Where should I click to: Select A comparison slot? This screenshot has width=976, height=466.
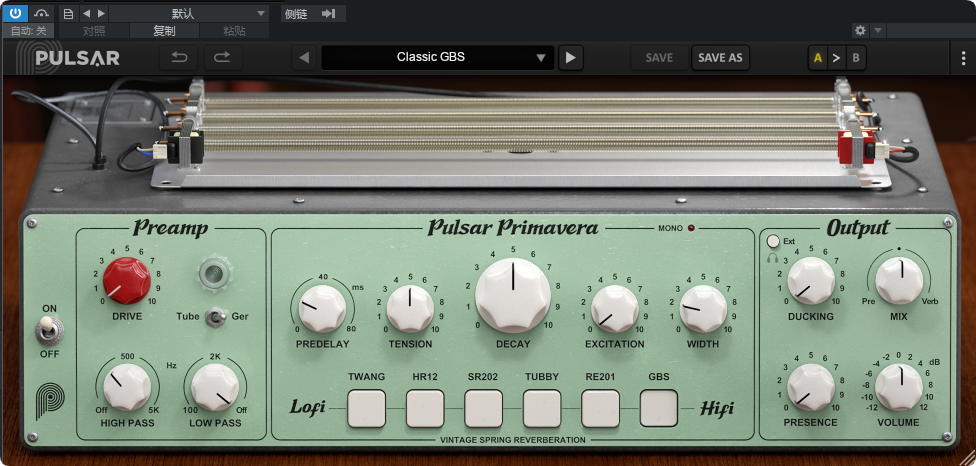[818, 58]
